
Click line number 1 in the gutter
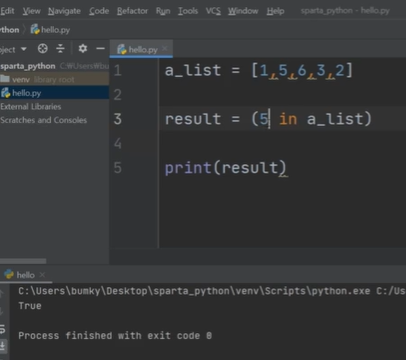pyautogui.click(x=117, y=71)
